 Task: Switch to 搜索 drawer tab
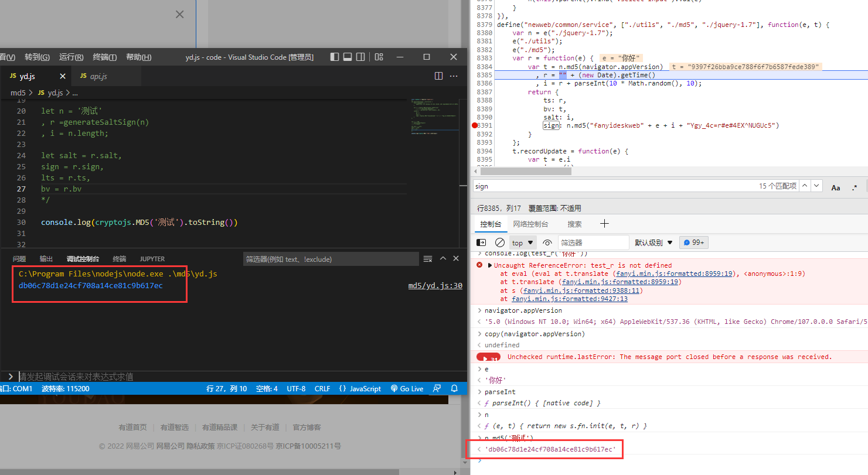[x=574, y=224]
